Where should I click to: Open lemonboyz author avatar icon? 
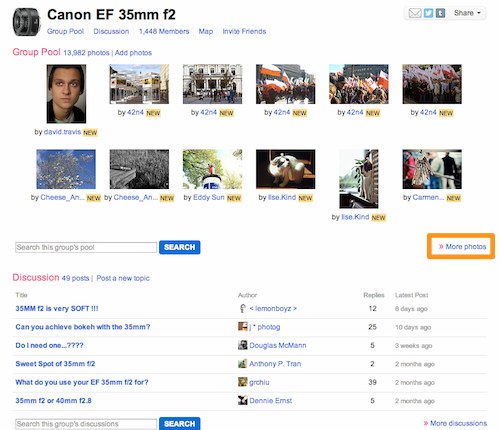point(243,308)
